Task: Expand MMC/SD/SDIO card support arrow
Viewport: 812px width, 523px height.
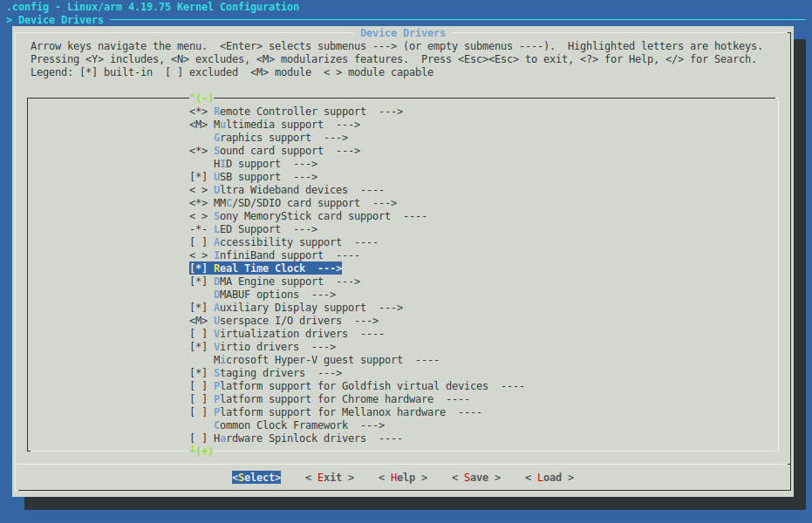Action: pyautogui.click(x=385, y=203)
